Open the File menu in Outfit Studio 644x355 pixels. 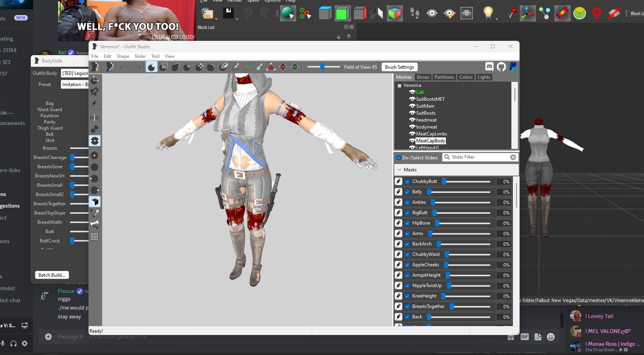click(x=95, y=56)
